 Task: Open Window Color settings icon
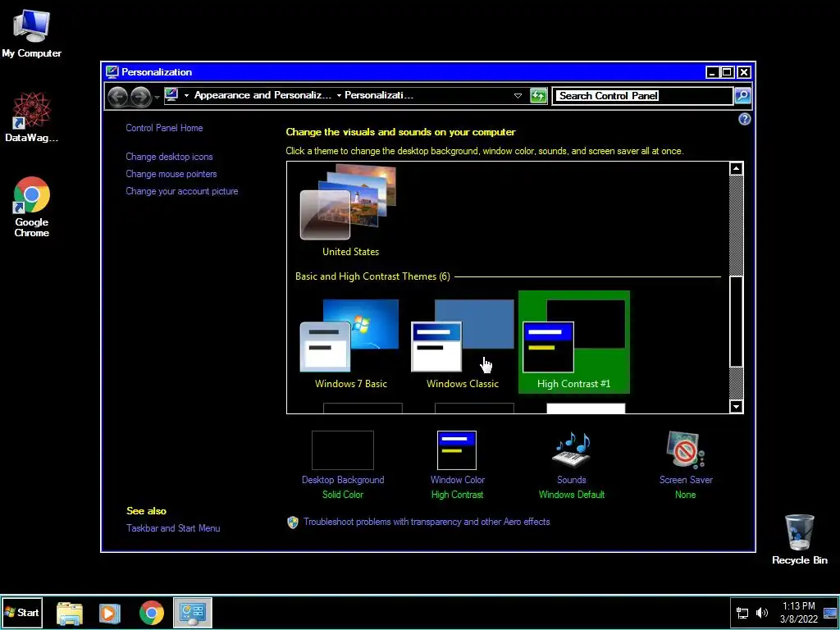[x=457, y=450]
